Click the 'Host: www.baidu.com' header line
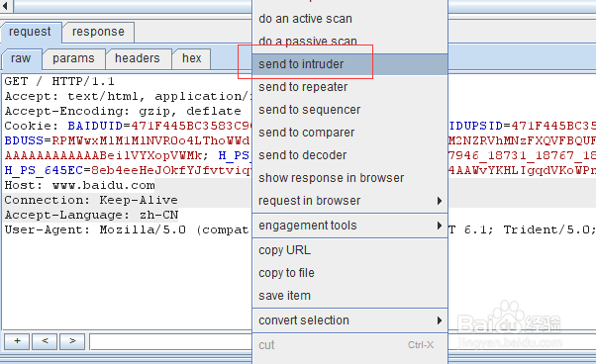This screenshot has height=364, width=596. point(80,185)
